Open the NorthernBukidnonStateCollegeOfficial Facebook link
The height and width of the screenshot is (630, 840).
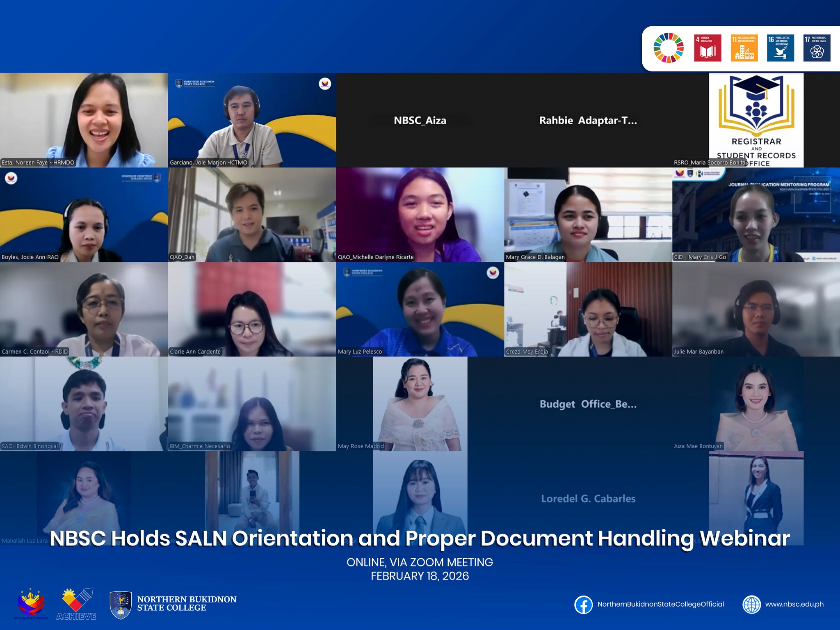(x=660, y=605)
